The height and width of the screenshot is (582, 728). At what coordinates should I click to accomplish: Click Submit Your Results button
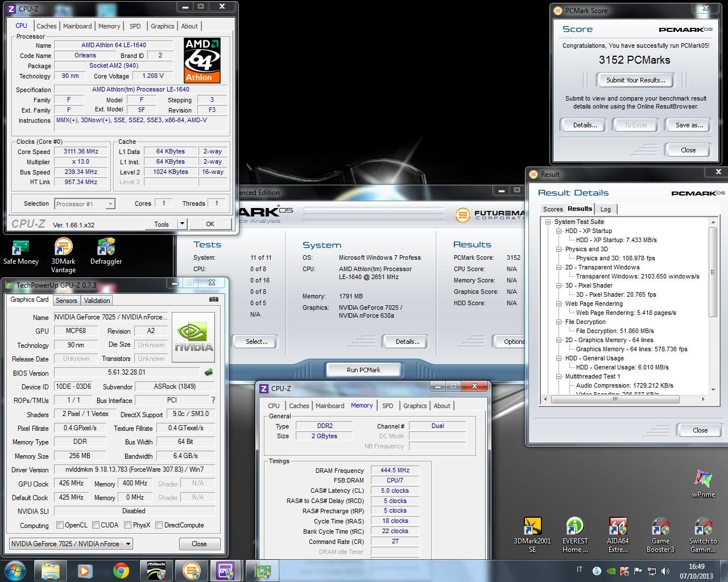635,80
